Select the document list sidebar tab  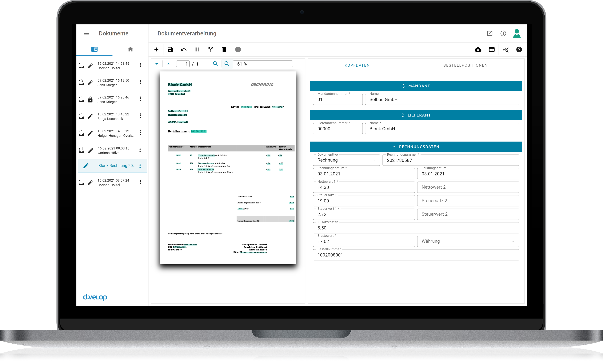click(x=94, y=49)
